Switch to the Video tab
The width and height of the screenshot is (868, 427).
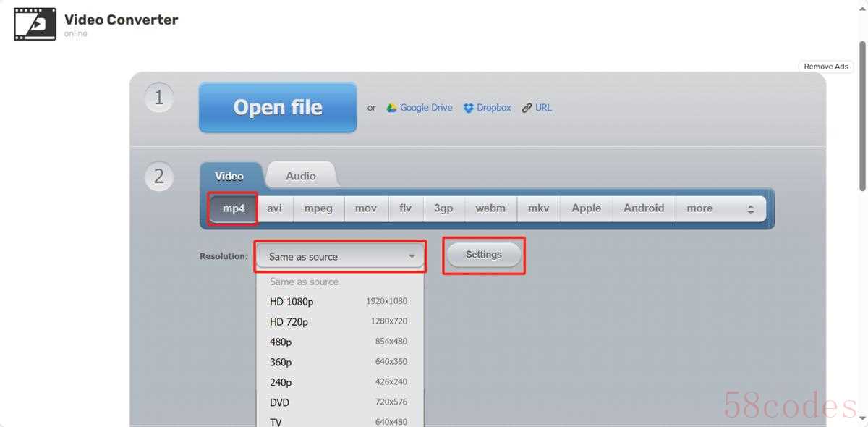[229, 176]
